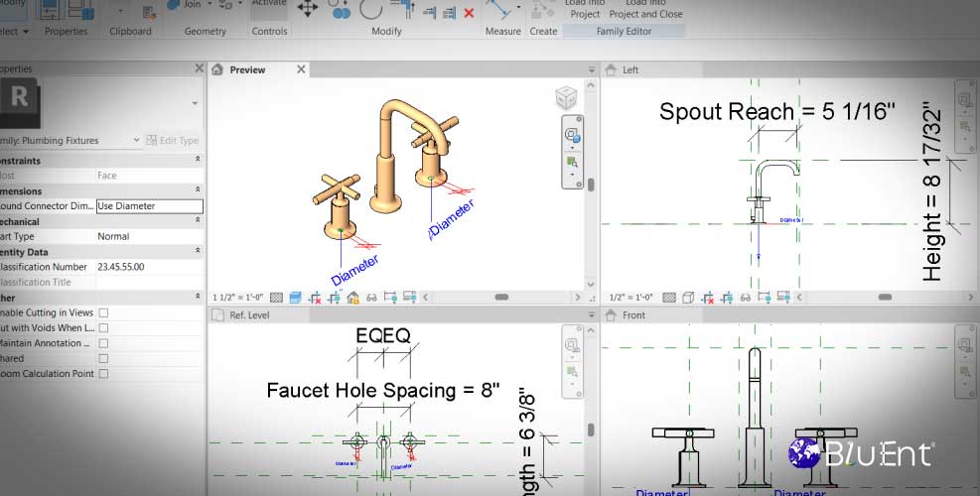Click the ViewCube in the Preview view
Viewport: 980px width, 496px height.
pos(566,97)
